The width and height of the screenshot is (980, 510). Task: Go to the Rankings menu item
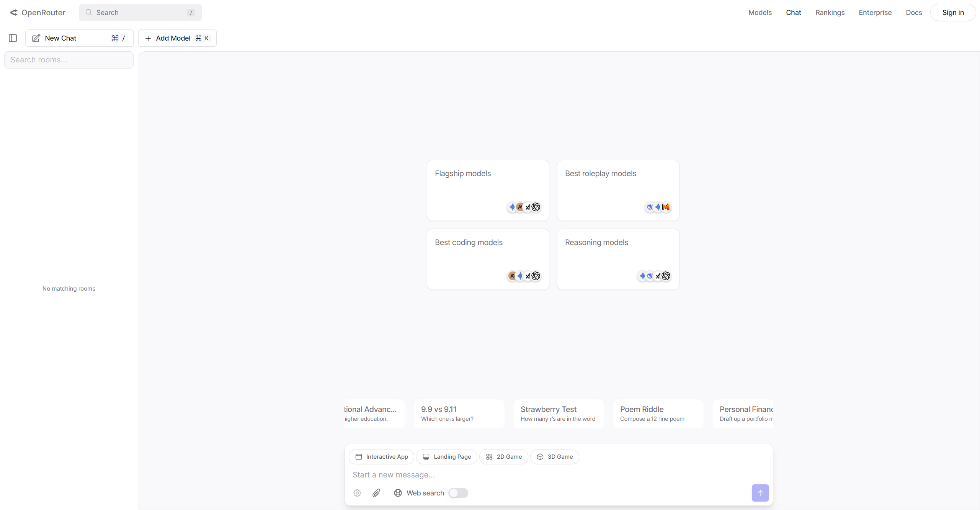coord(830,13)
